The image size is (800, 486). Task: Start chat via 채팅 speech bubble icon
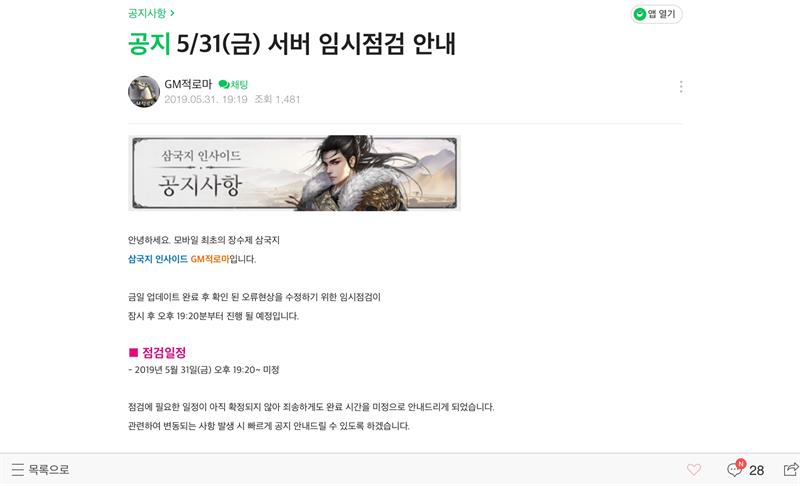[x=223, y=84]
